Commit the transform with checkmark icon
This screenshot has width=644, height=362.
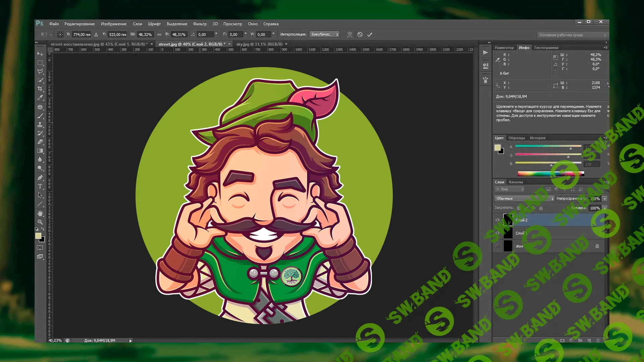tap(370, 35)
